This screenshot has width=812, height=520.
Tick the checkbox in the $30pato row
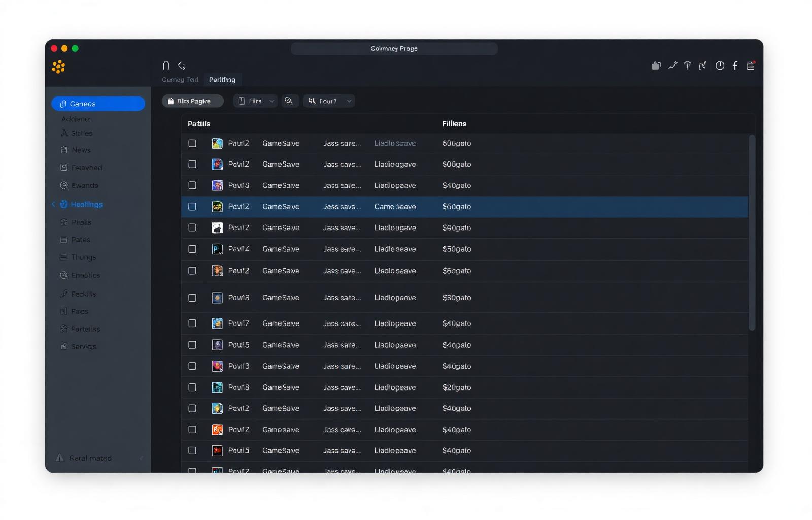tap(192, 298)
